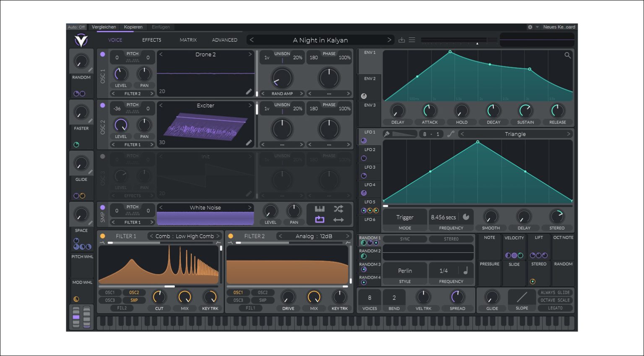644x356 pixels.
Task: Enable Legato mode
Action: coord(555,308)
